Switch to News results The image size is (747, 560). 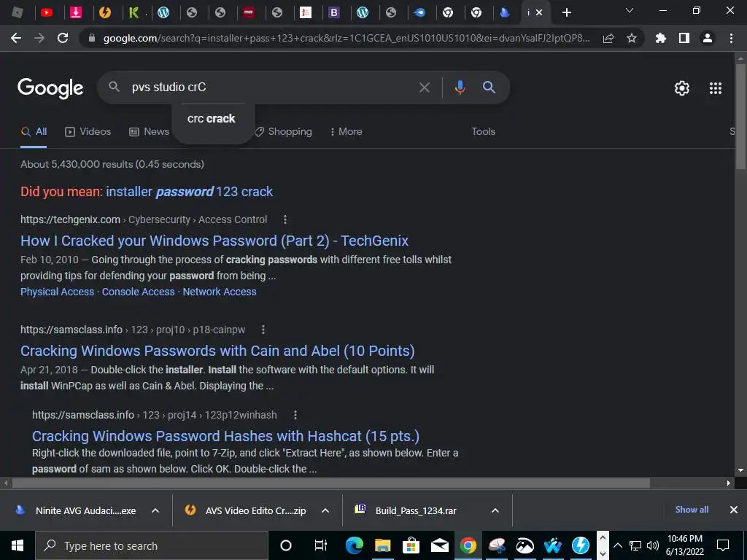pyautogui.click(x=149, y=132)
